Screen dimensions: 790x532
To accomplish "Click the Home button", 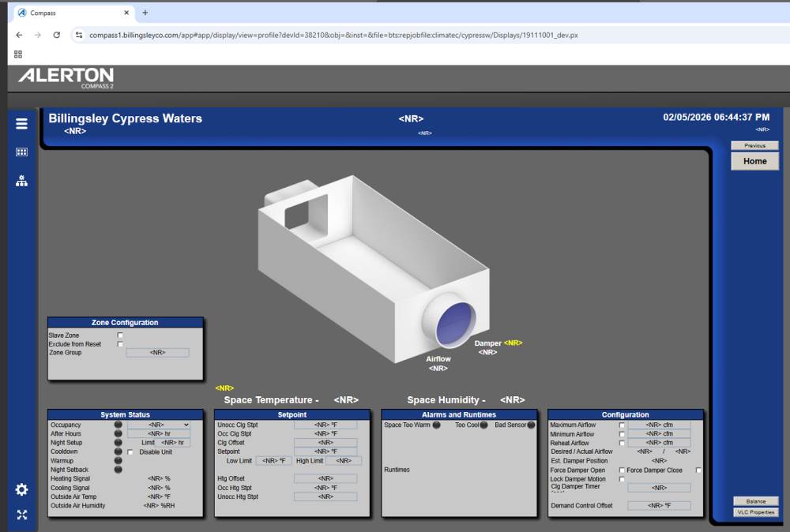I will tap(754, 161).
